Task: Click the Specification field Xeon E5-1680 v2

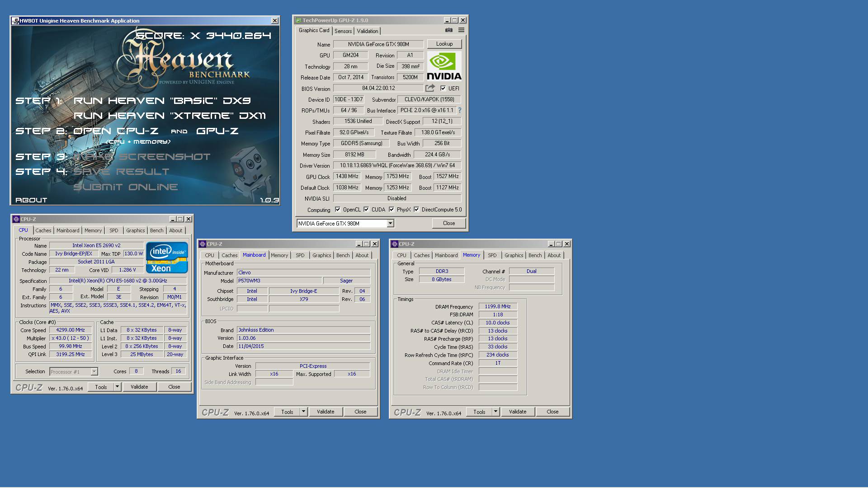Action: [x=118, y=281]
